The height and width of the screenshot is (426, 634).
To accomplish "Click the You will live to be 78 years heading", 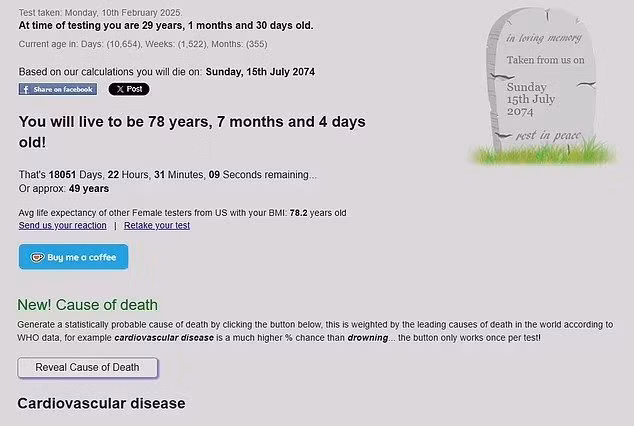I will pos(192,132).
